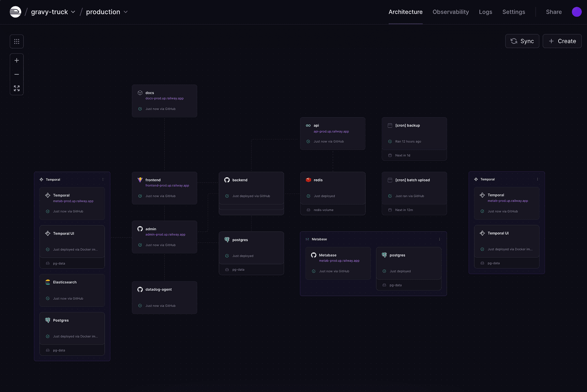The image size is (587, 392).
Task: Select the datadog-agent GitHub icon
Action: [140, 290]
